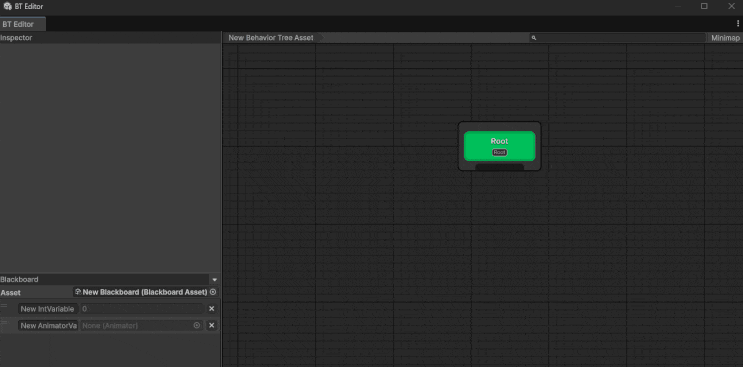Open the object picker for New Blackboard asset
This screenshot has height=367, width=743.
(213, 292)
